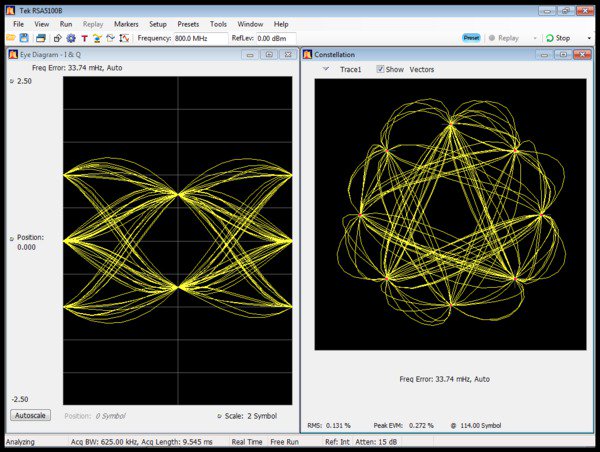Viewport: 600px width, 452px height.
Task: Click the Open file folder icon
Action: click(13, 38)
